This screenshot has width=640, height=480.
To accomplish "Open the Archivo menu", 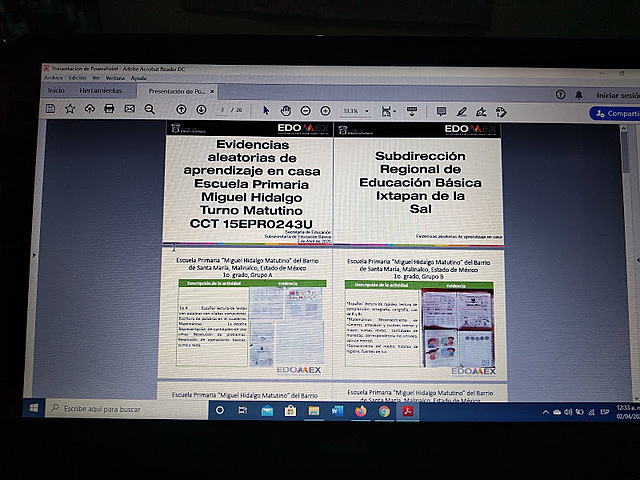I will pos(53,78).
